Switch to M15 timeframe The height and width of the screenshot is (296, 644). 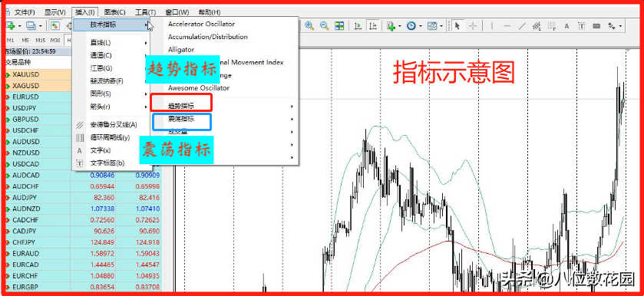pyautogui.click(x=40, y=40)
